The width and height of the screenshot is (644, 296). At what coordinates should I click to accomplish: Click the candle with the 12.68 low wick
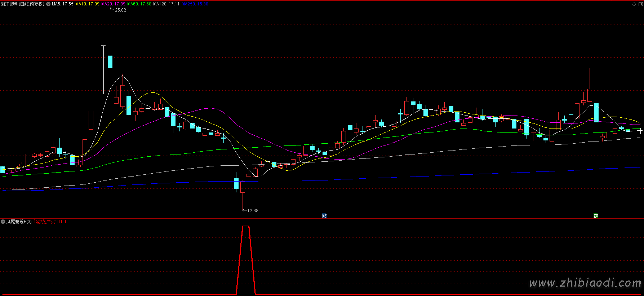(243, 187)
